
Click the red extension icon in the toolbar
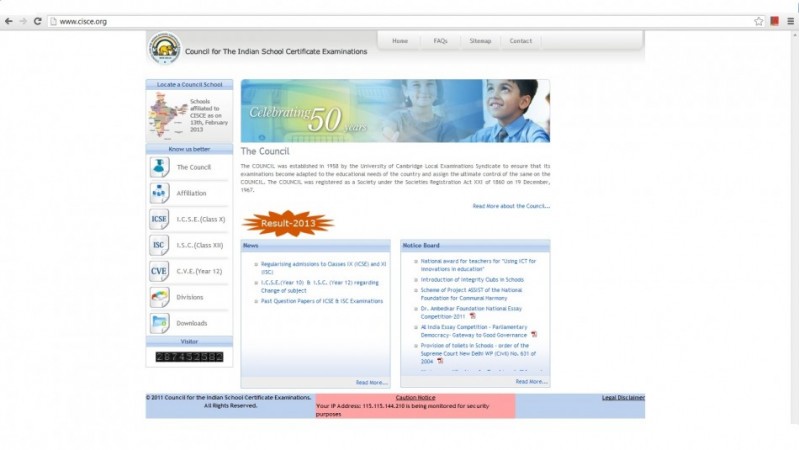tap(775, 21)
